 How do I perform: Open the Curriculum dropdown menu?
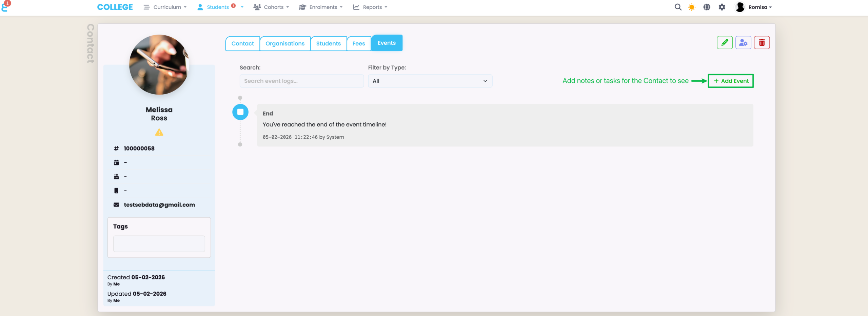point(165,7)
